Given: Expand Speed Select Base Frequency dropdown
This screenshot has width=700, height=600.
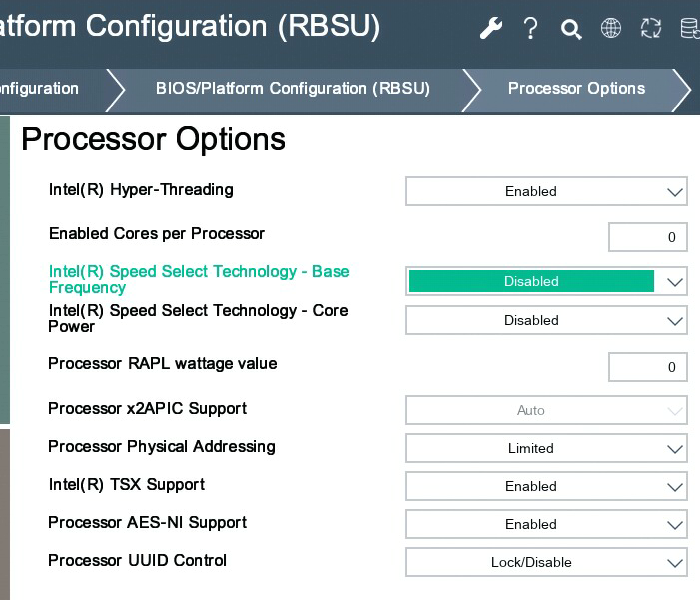Looking at the screenshot, I should pos(546,281).
